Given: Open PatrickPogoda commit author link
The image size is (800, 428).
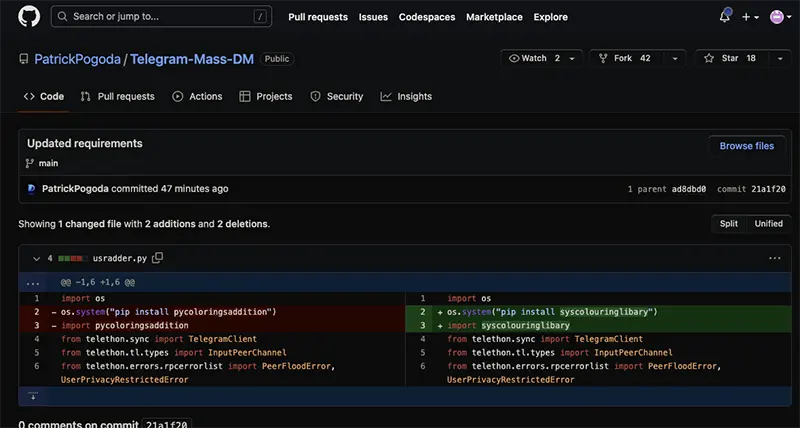Looking at the screenshot, I should [x=75, y=189].
